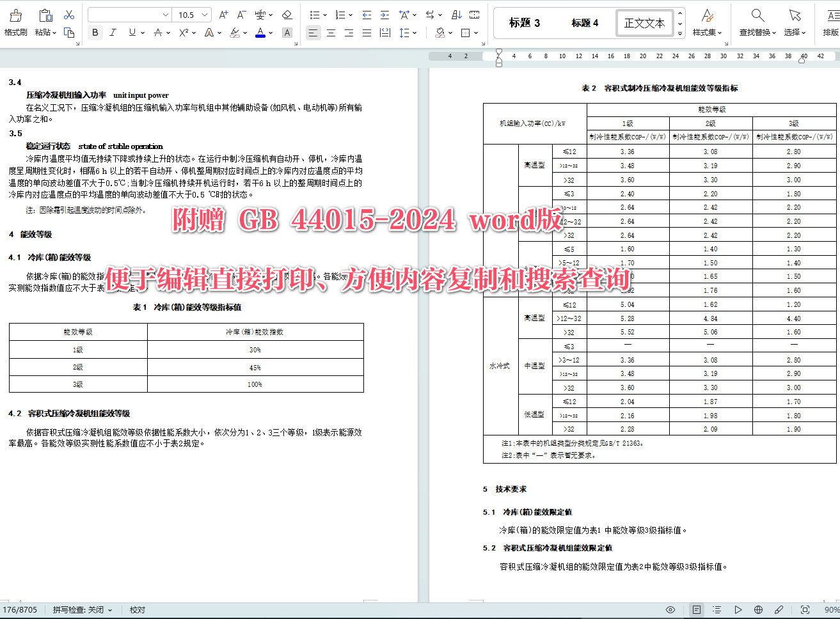Screen dimensions: 840x619
Task: Open the 拼写检查 spell check menu
Action: click(79, 609)
